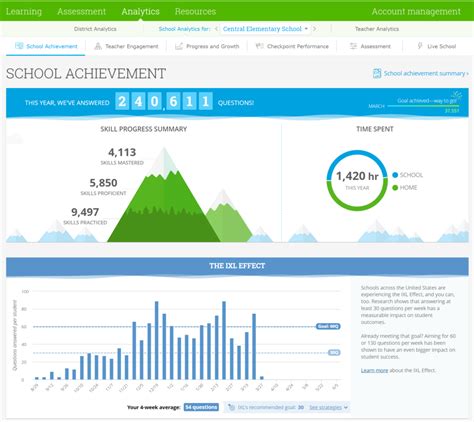
Task: Click the Progress and Growth chart icon
Action: [x=179, y=46]
